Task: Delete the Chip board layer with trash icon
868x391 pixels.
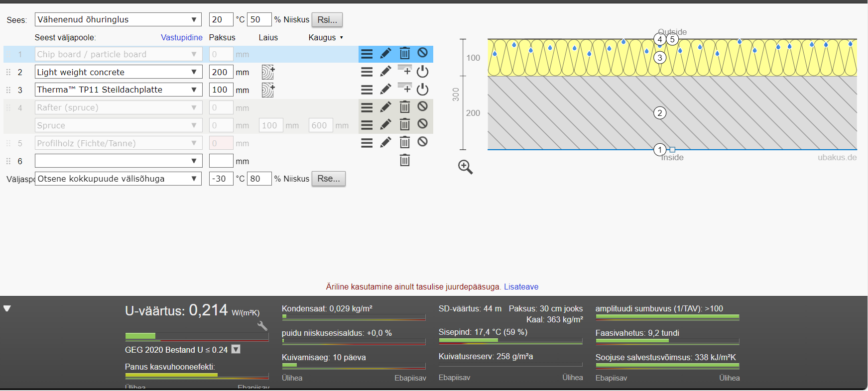Action: click(405, 53)
